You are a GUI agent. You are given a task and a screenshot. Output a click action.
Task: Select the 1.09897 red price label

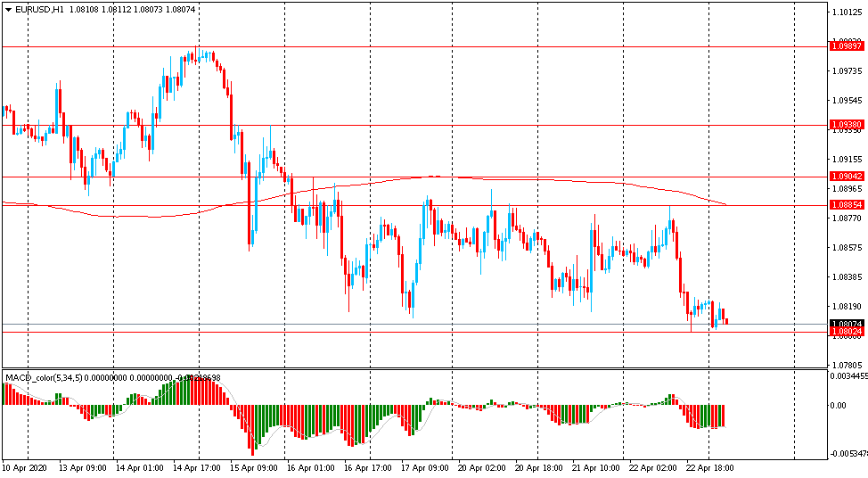847,46
